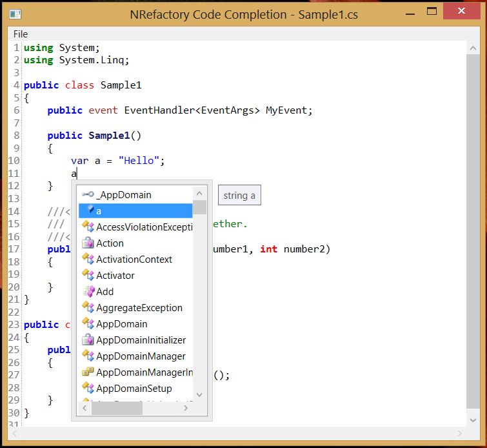The width and height of the screenshot is (487, 448).
Task: Click class icon beside AppDomainSetup
Action: [88, 388]
